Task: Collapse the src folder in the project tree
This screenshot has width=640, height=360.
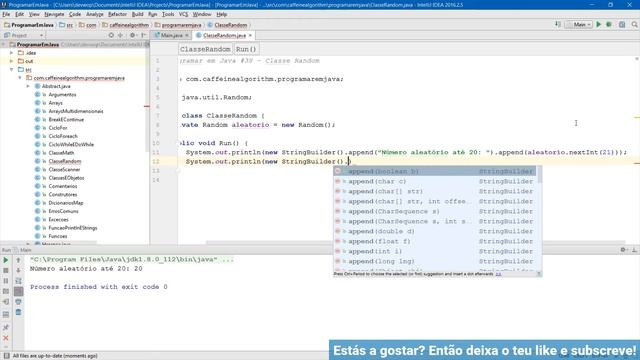Action: 12,69
